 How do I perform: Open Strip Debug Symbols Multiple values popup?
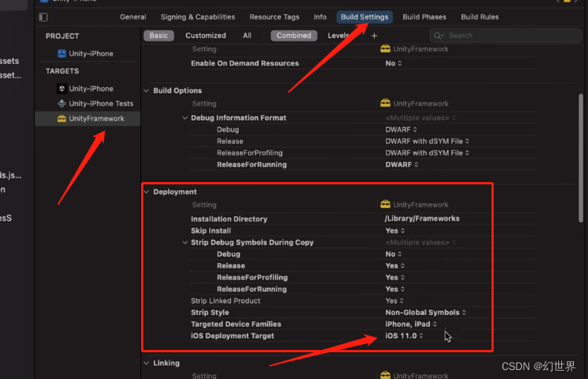click(x=420, y=242)
